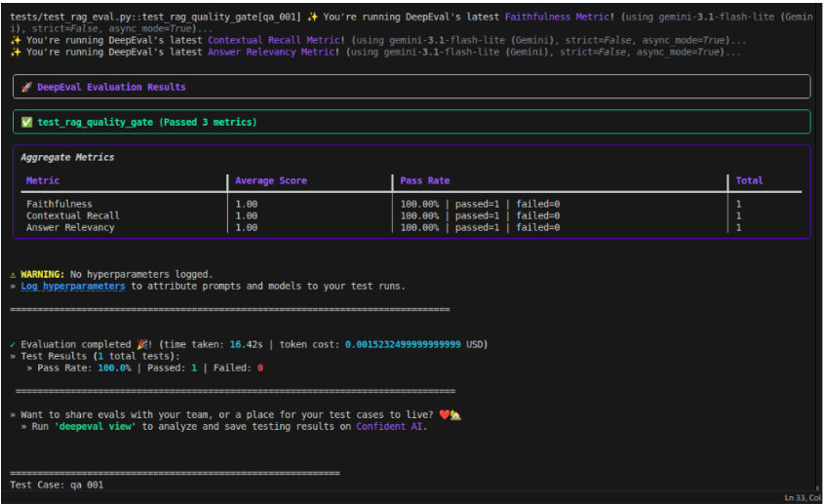Click the sparkle icon on the Contextual Recall Metric line
Viewport: 823px width, 504px height.
(16, 40)
